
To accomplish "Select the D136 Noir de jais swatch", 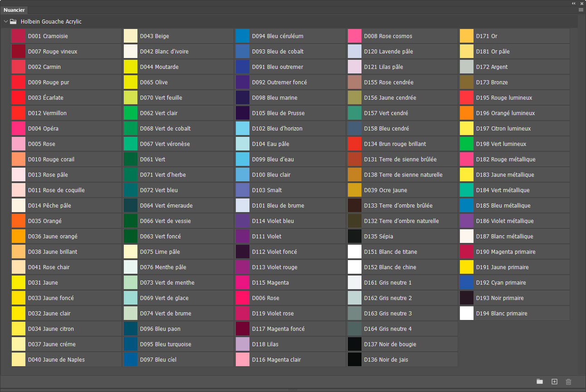I will coord(355,360).
